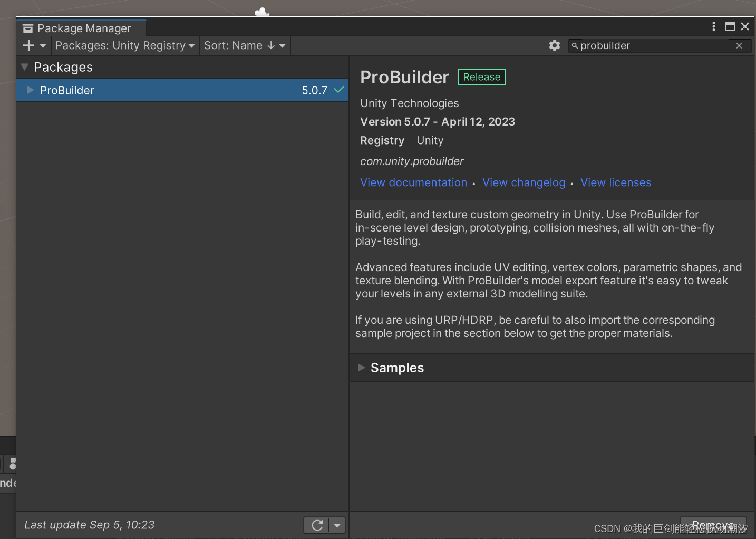Click the refresh icon to update packages

(x=317, y=525)
